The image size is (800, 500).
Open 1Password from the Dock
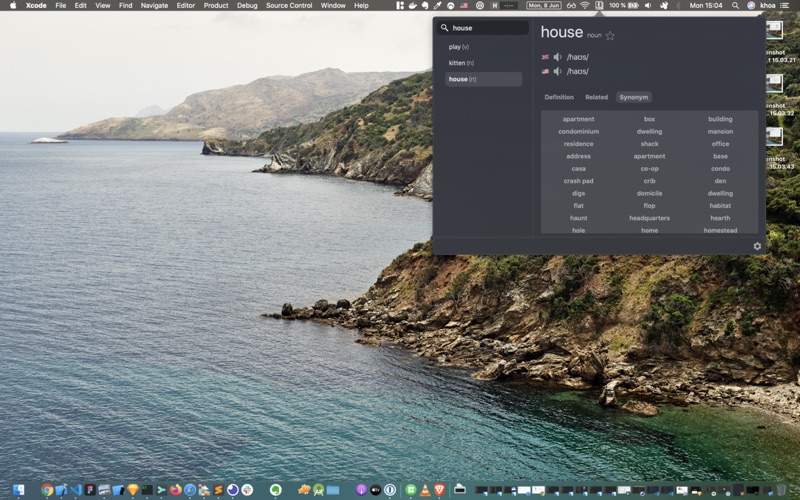tap(390, 490)
